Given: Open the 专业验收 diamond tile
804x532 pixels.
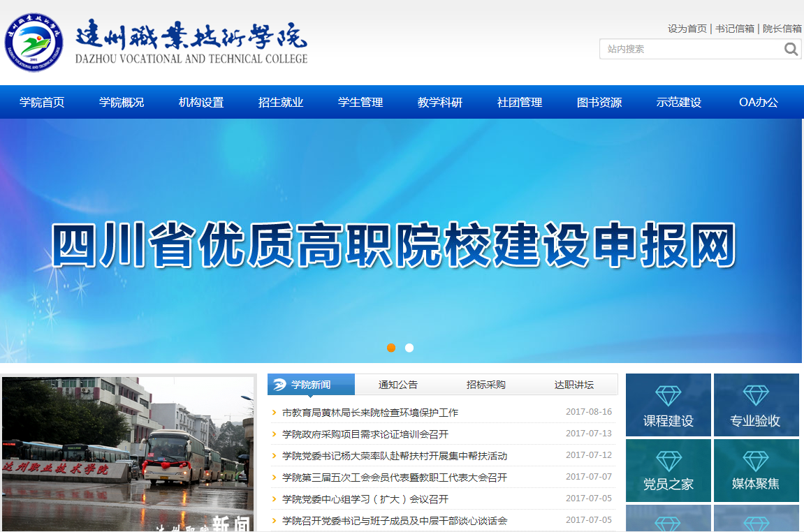Looking at the screenshot, I should (x=755, y=405).
